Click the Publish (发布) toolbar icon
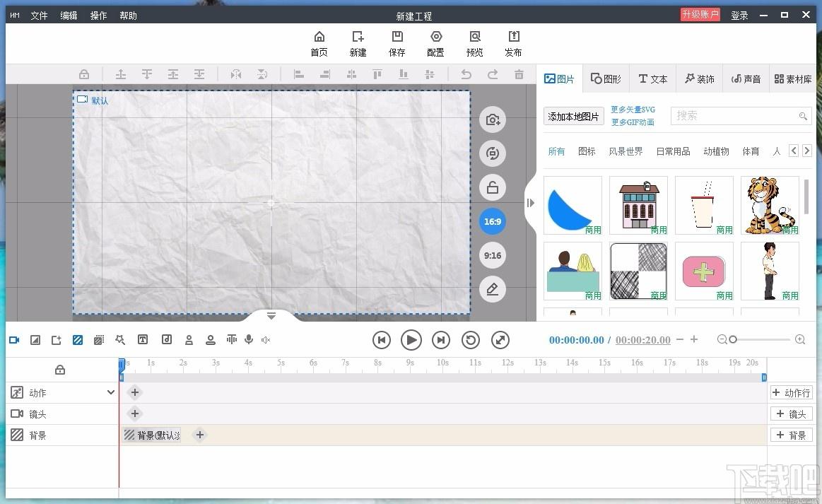Screen dimensions: 822x504 [513, 43]
